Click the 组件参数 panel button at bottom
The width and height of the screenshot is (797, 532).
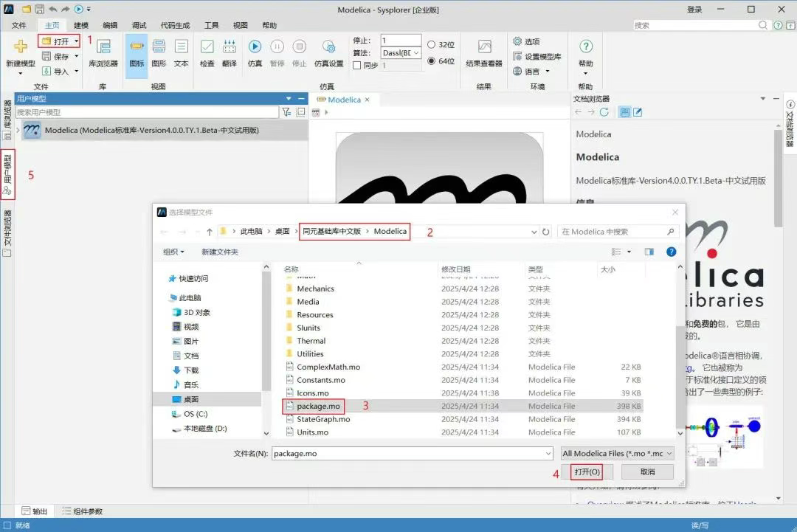tap(83, 511)
